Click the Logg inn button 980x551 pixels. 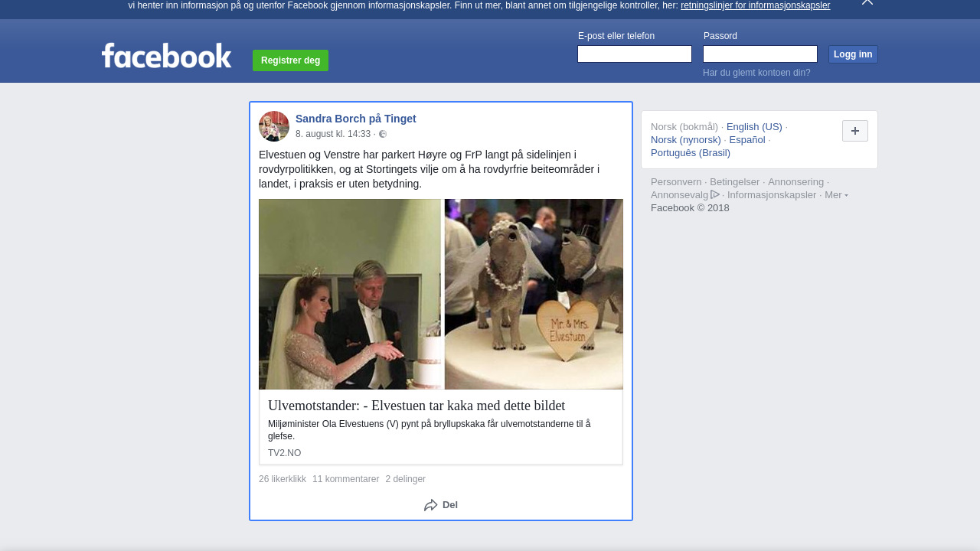[x=853, y=54]
